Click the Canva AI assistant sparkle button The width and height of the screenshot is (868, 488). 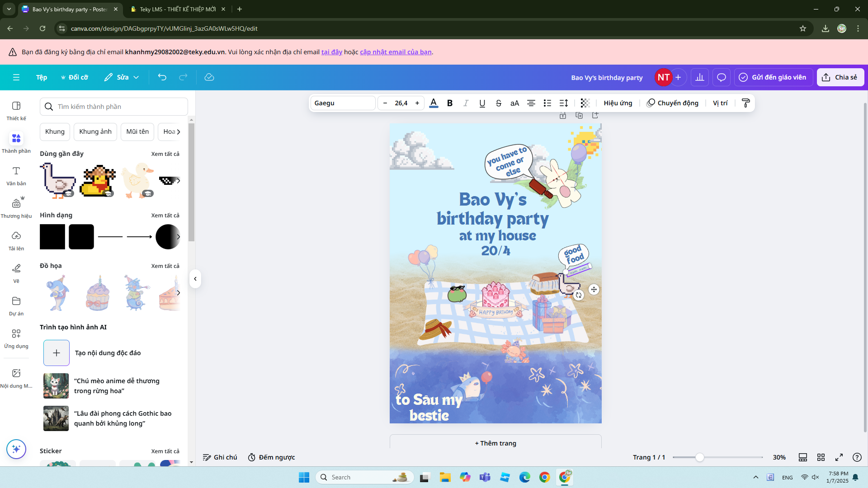tap(16, 449)
